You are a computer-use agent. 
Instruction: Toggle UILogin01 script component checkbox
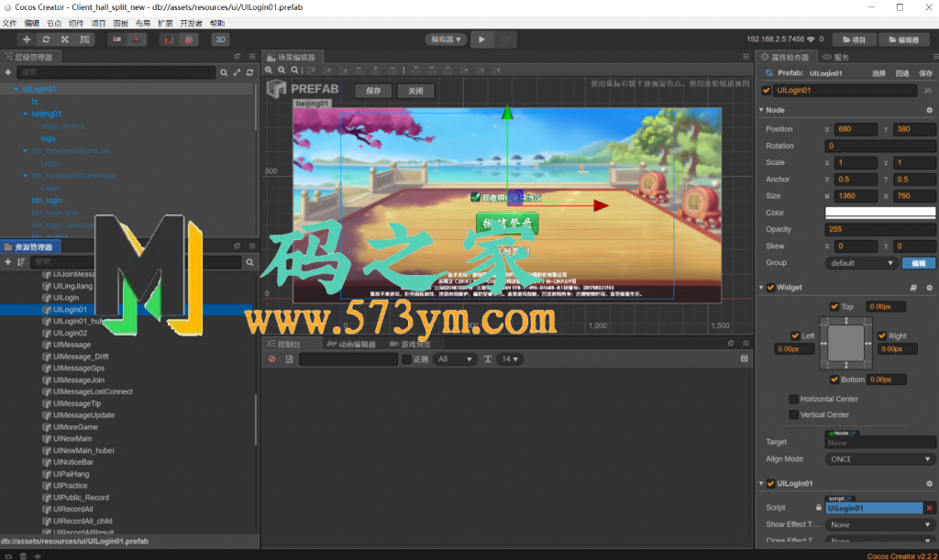[770, 483]
